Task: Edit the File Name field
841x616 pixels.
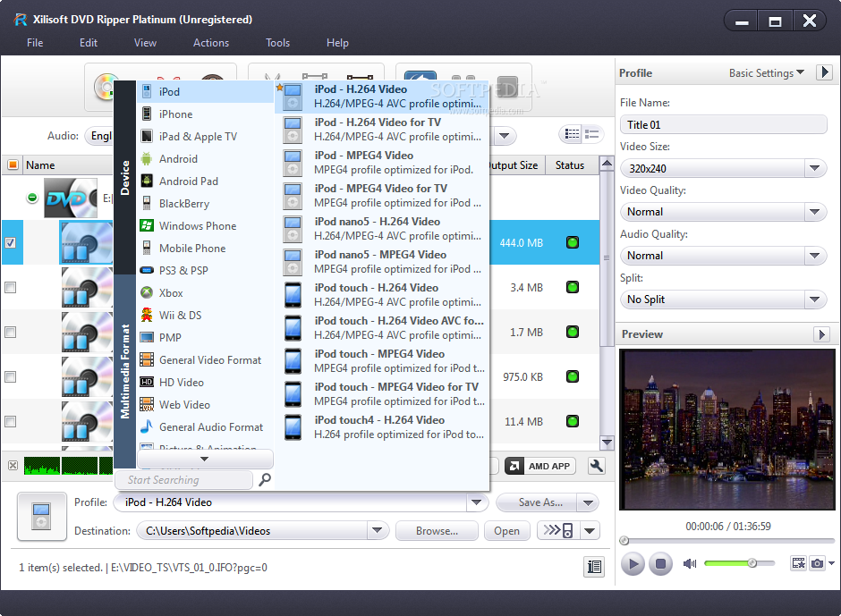Action: (723, 125)
